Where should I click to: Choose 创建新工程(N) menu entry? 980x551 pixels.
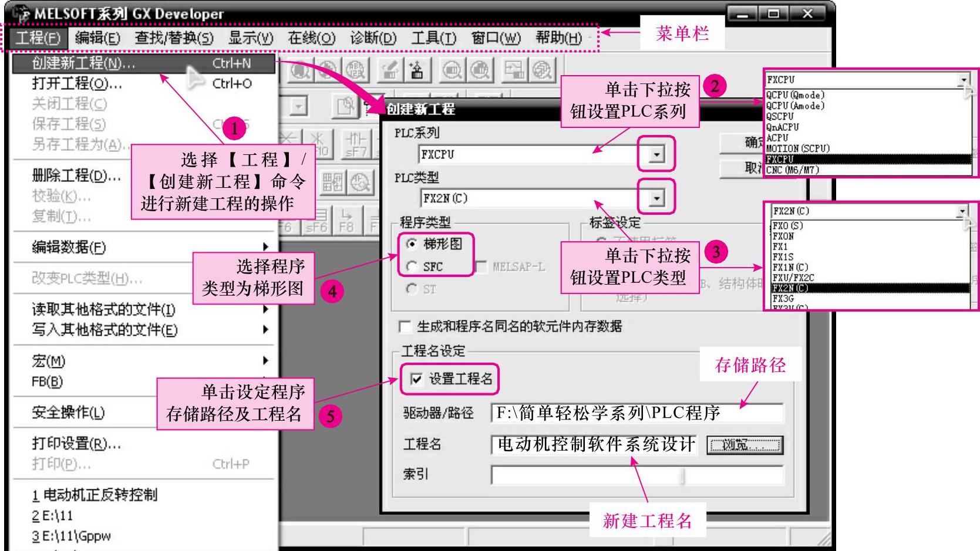pyautogui.click(x=144, y=63)
